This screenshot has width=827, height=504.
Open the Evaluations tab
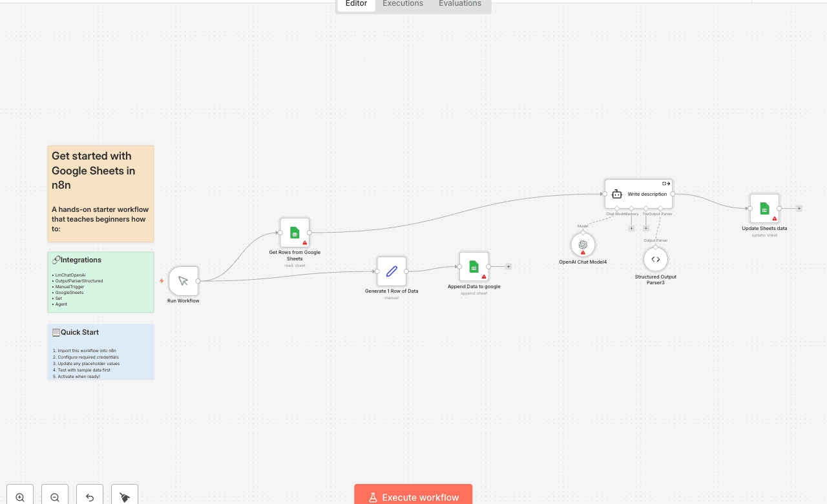[460, 4]
